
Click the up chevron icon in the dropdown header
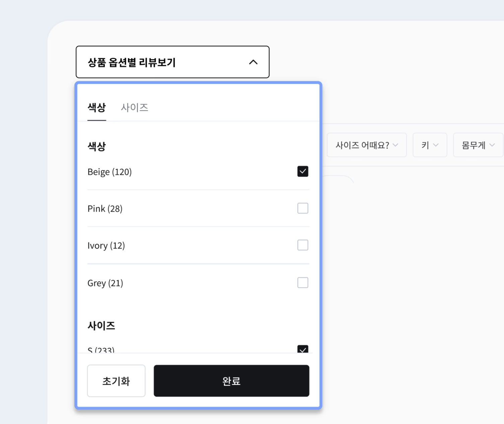pos(253,62)
